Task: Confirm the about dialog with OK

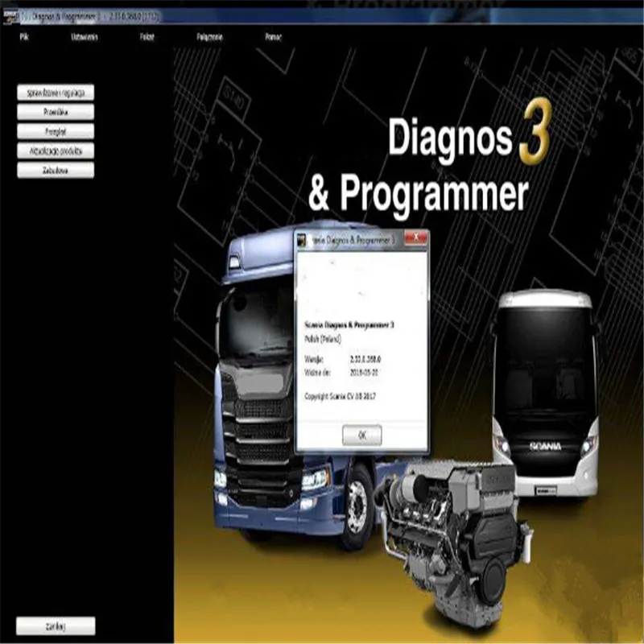Action: [361, 435]
